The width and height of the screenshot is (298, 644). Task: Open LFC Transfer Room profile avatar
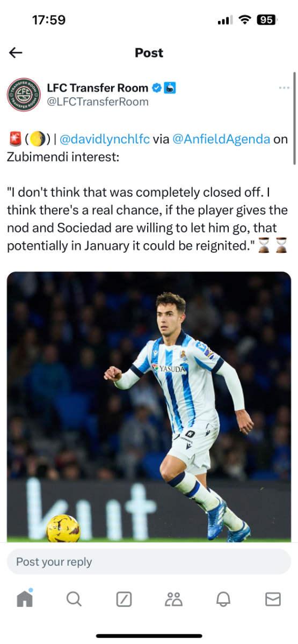24,94
